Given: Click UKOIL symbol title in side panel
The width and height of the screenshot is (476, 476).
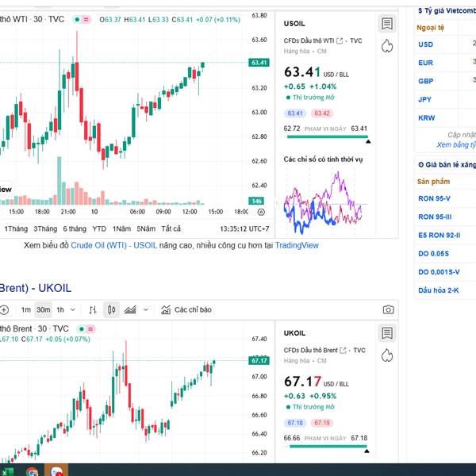Looking at the screenshot, I should (x=294, y=333).
